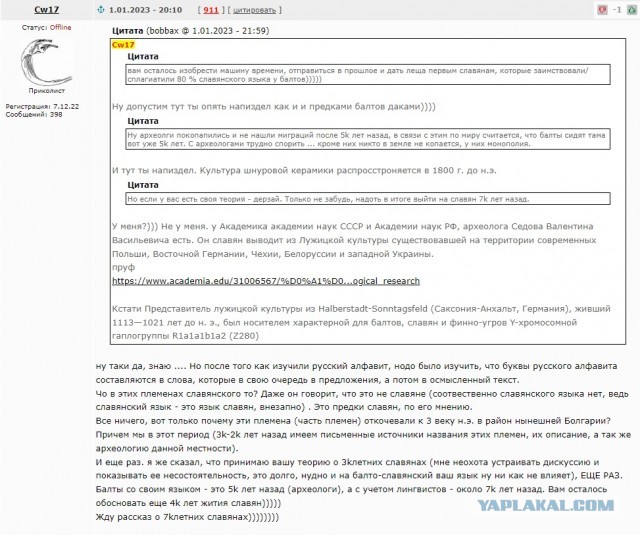Click the Cw17 user avatar image
Viewport: 640px width, 535px height.
point(46,61)
